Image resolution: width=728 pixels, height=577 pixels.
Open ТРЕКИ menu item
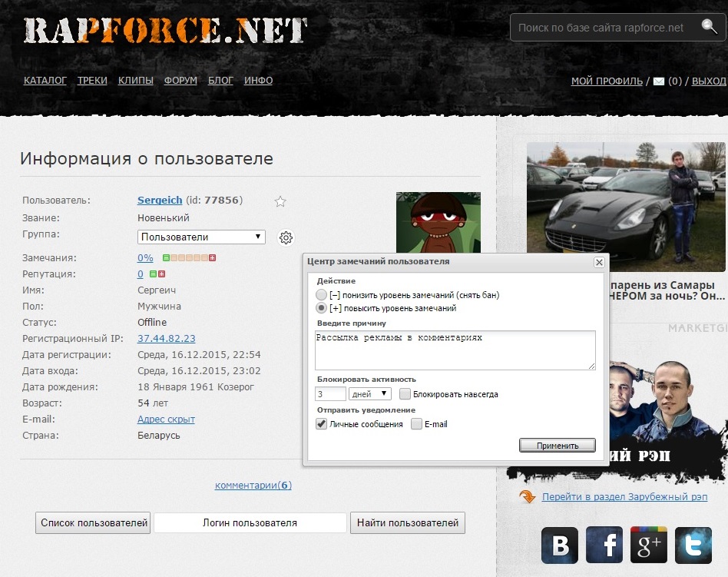[92, 81]
